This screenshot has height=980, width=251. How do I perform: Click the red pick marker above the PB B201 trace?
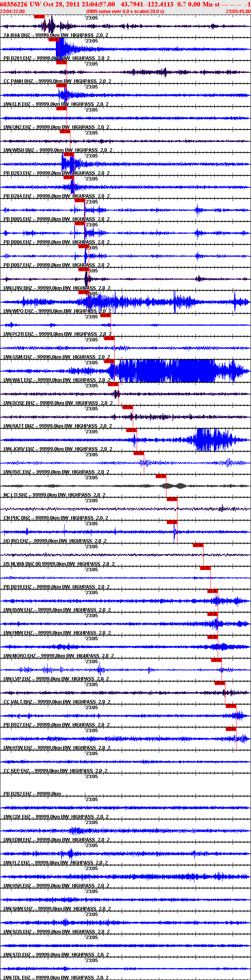click(x=54, y=39)
